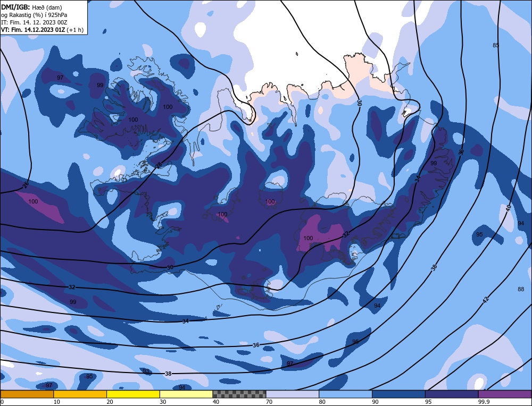Click the legend tick label 0
This screenshot has height=406, width=532.
click(2, 402)
